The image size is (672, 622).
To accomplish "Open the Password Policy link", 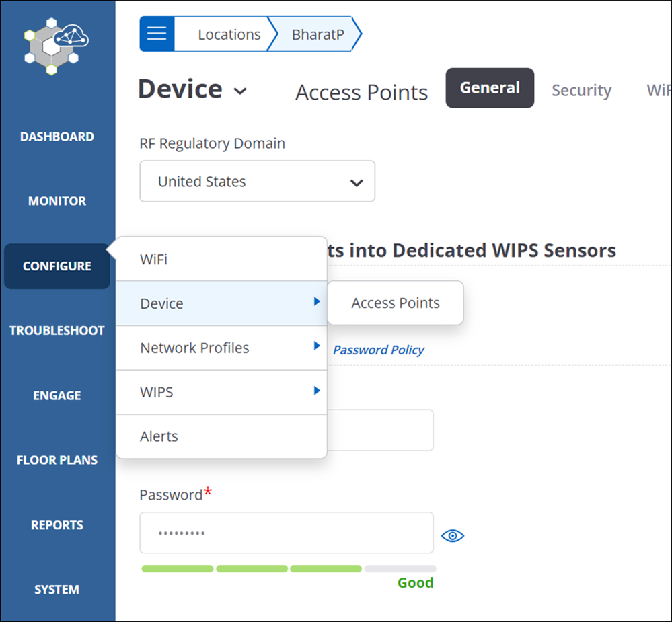I will (x=378, y=350).
